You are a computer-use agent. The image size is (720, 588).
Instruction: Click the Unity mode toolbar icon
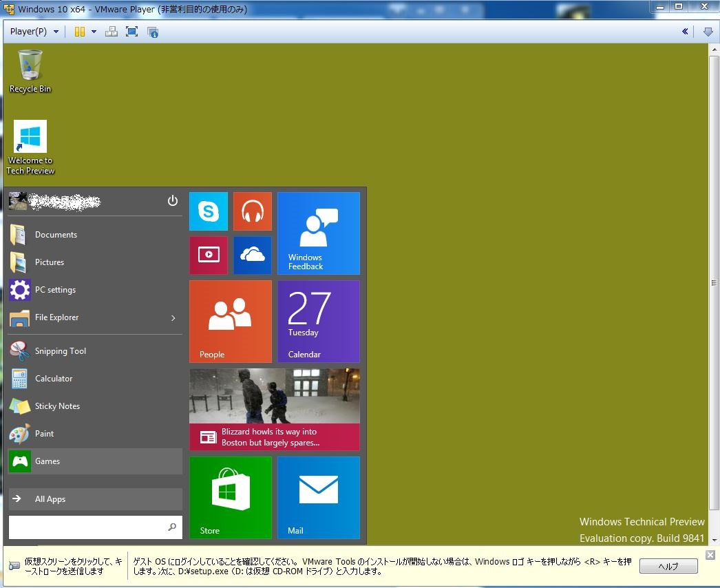[152, 32]
